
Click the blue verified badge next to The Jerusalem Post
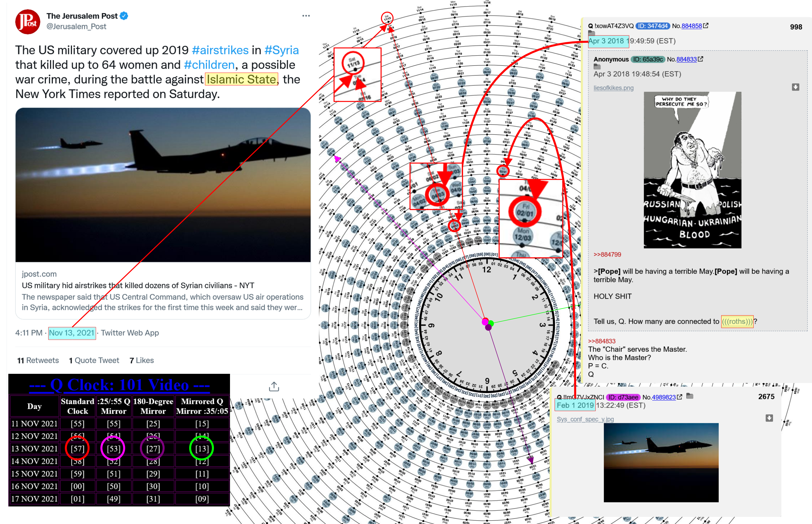coord(124,16)
